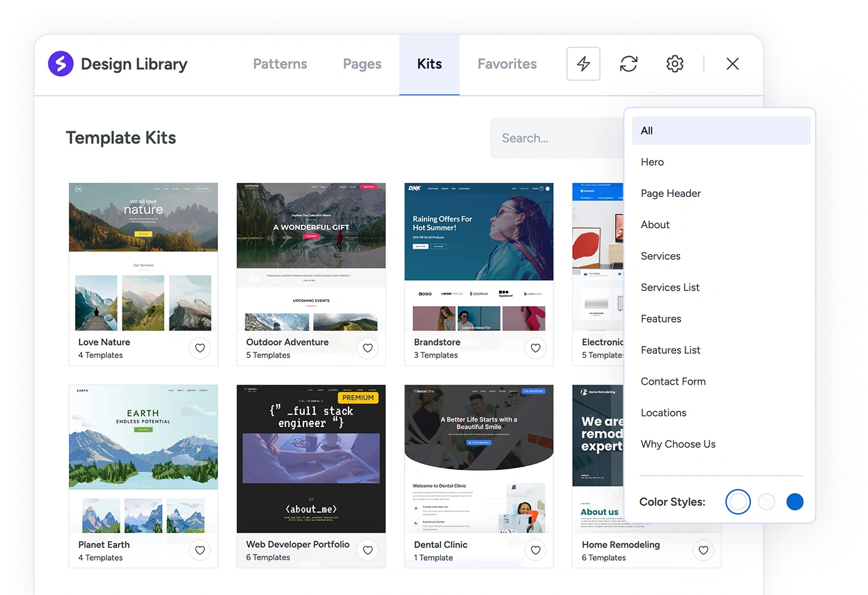Toggle favorite on Dental Clinic kit
Screen dimensions: 868x595
(x=535, y=550)
